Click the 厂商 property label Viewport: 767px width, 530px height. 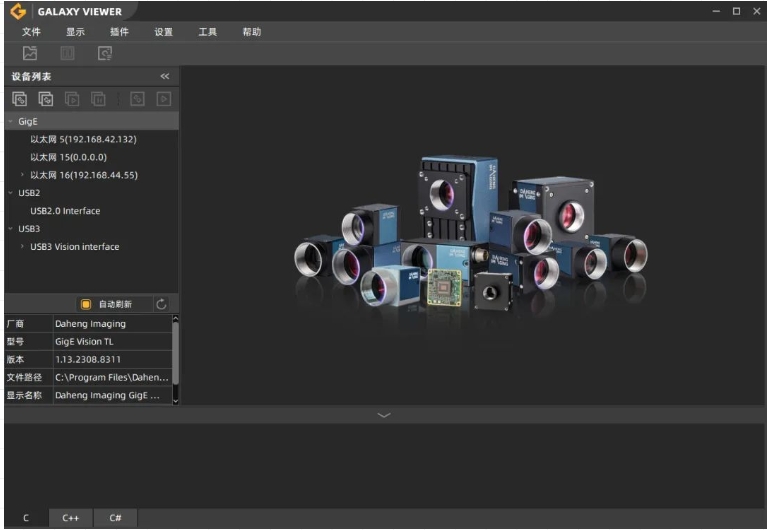15,324
